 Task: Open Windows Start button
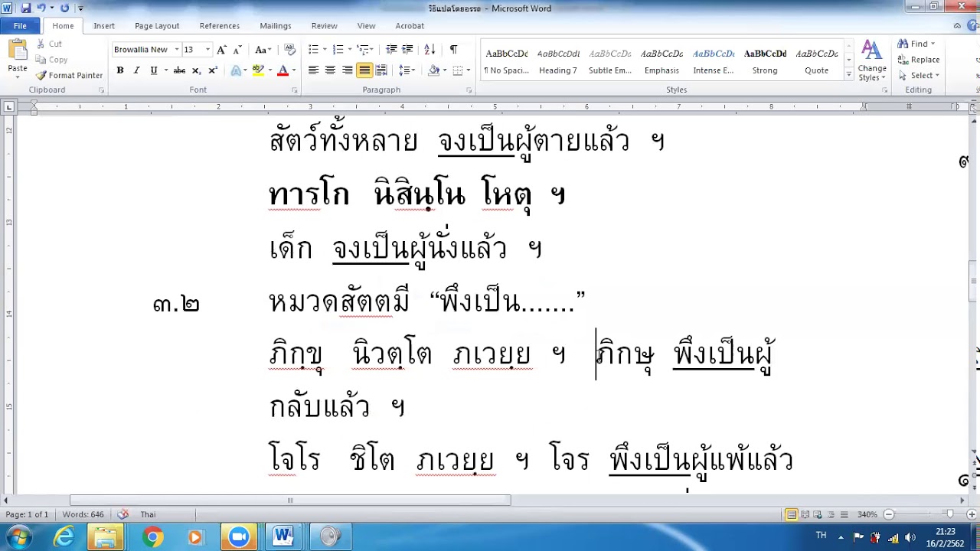tap(18, 536)
